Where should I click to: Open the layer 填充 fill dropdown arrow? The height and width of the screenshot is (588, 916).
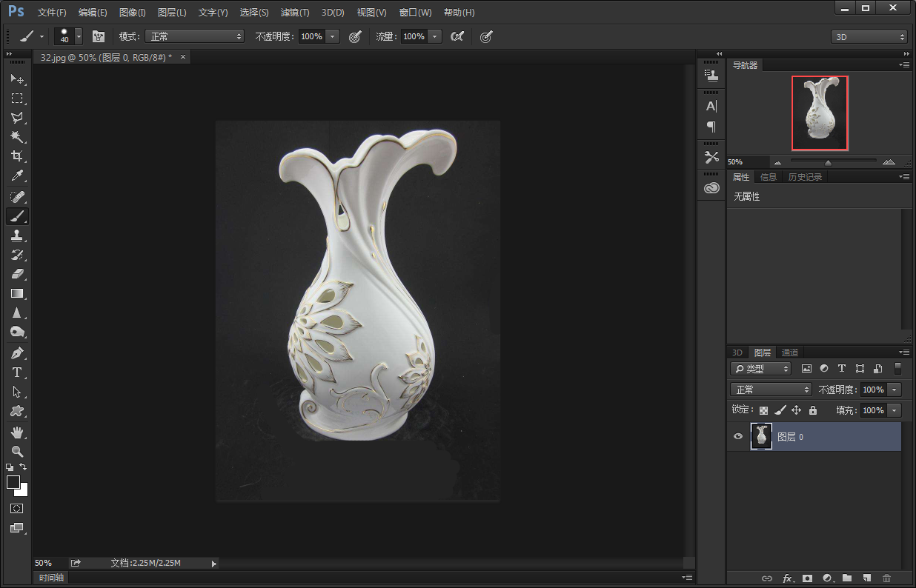pyautogui.click(x=895, y=410)
